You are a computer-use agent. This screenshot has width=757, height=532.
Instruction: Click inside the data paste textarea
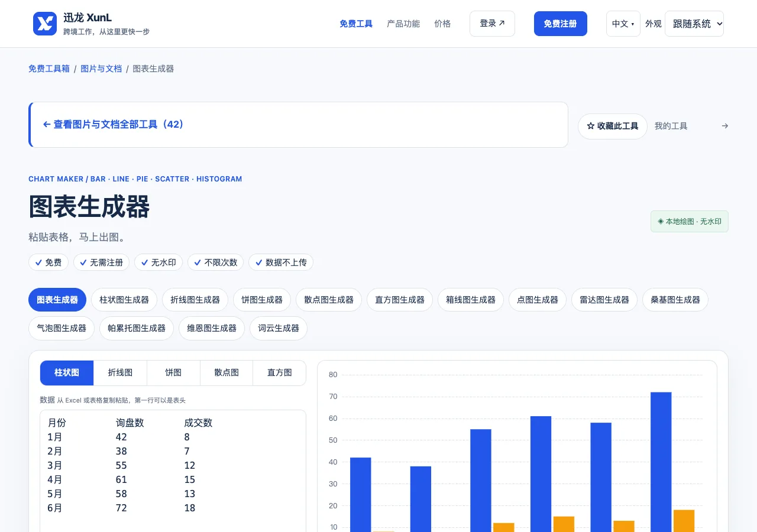[x=173, y=471]
